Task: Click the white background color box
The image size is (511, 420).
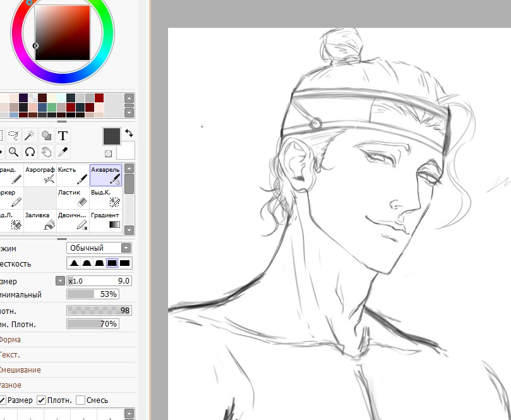Action: pyautogui.click(x=126, y=150)
